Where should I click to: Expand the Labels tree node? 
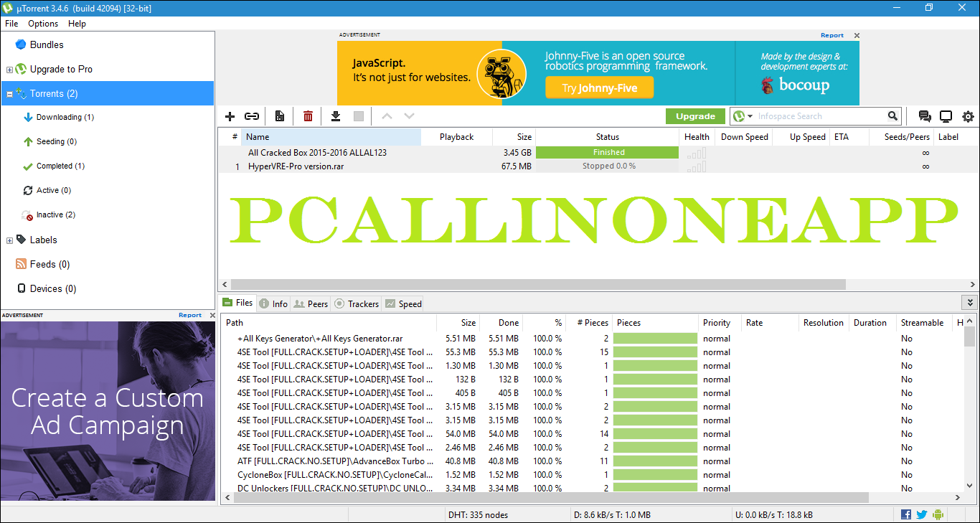pos(9,240)
